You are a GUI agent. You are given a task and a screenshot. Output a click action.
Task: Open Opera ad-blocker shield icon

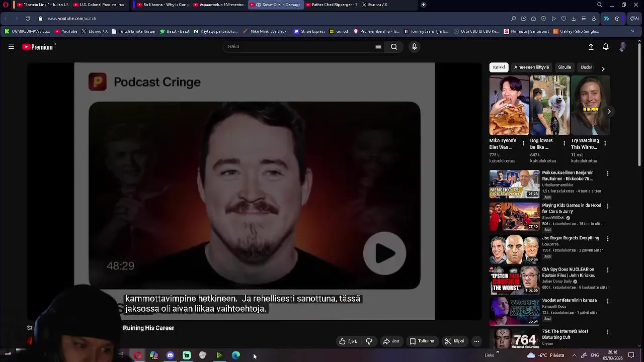[543, 19]
